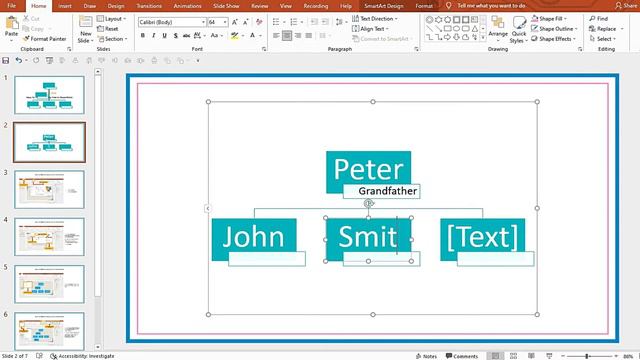Open character spacing AV menu

click(x=199, y=36)
